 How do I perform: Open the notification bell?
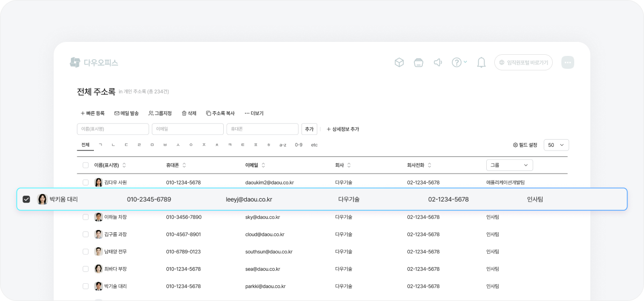(481, 62)
